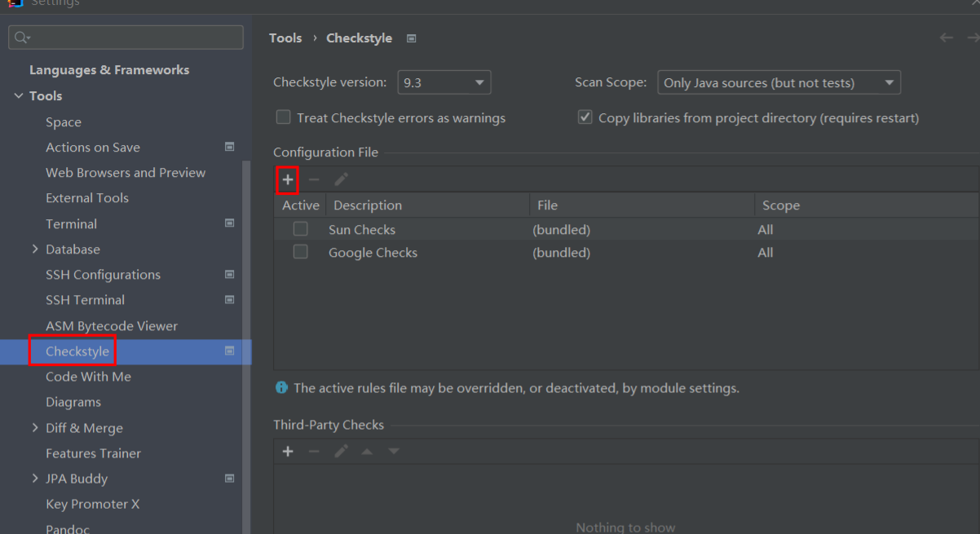The image size is (980, 534).
Task: Open the Scan Scope dropdown
Action: (x=778, y=82)
